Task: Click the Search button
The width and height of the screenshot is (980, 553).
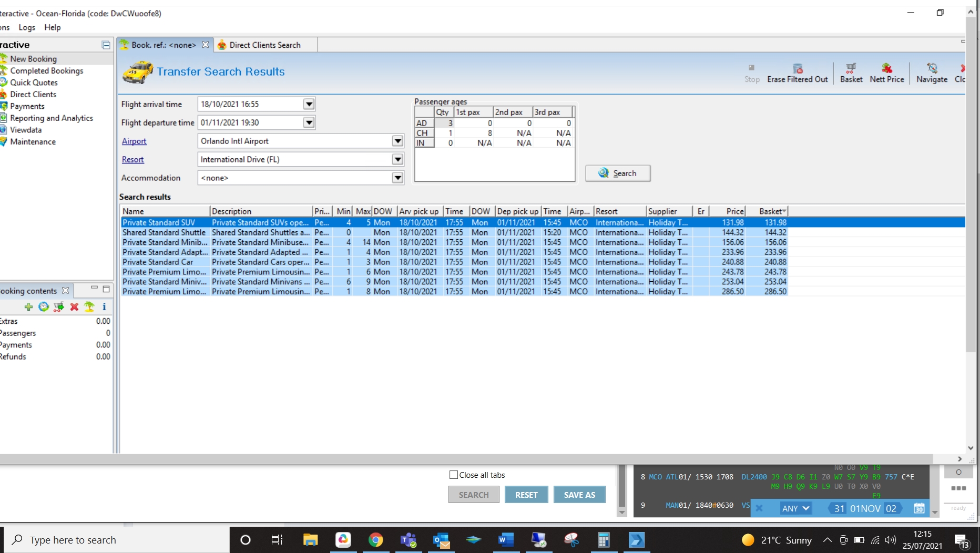Action: [618, 173]
